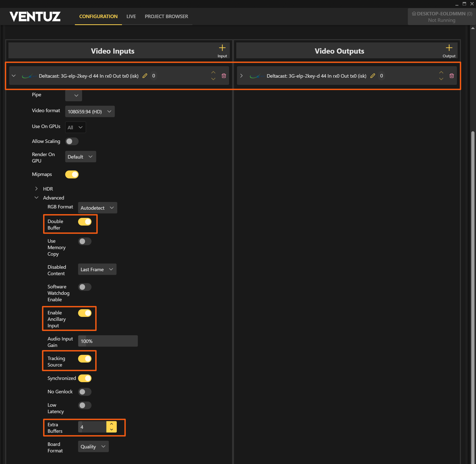Image resolution: width=476 pixels, height=464 pixels.
Task: Delete the Deltacast video output with trash icon
Action: [x=451, y=76]
